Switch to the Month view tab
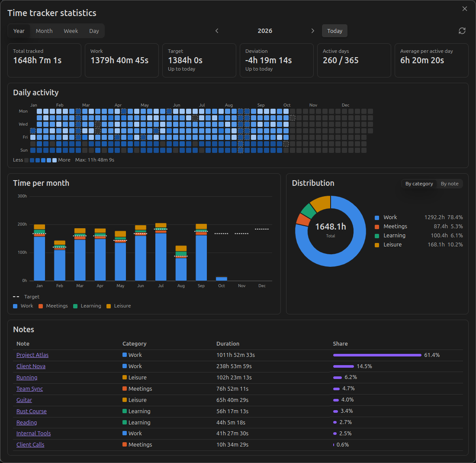Viewport: 476px width, 463px height. pos(44,31)
